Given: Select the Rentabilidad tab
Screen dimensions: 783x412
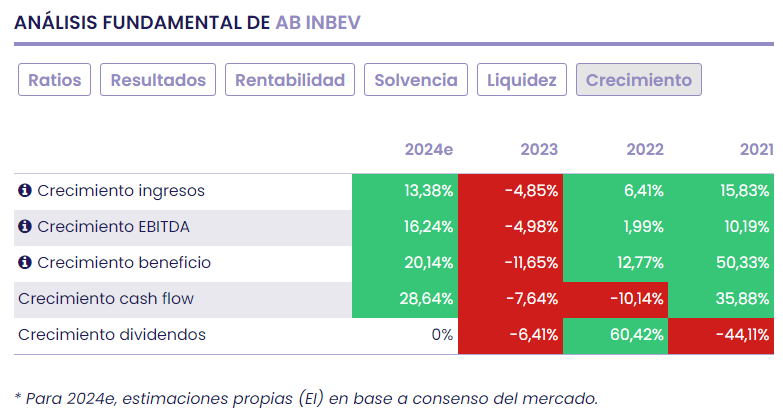Looking at the screenshot, I should click(290, 80).
